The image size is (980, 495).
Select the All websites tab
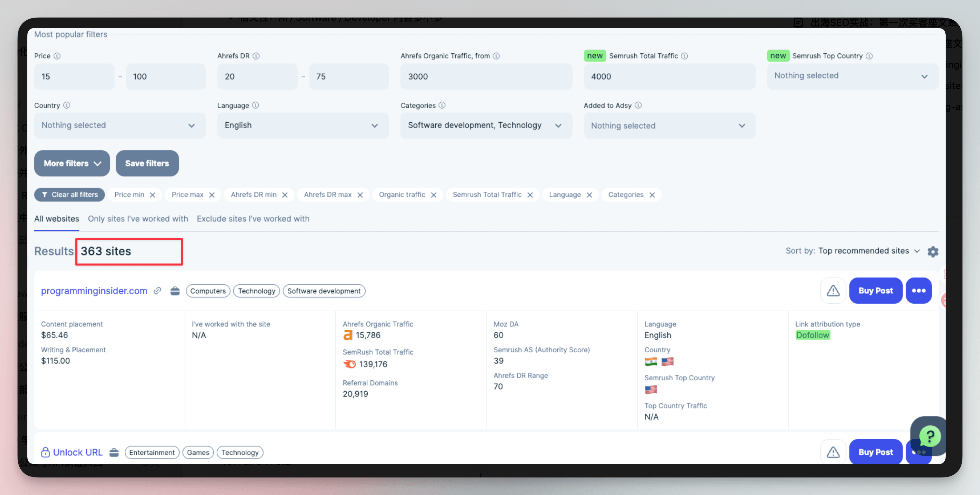coord(57,219)
